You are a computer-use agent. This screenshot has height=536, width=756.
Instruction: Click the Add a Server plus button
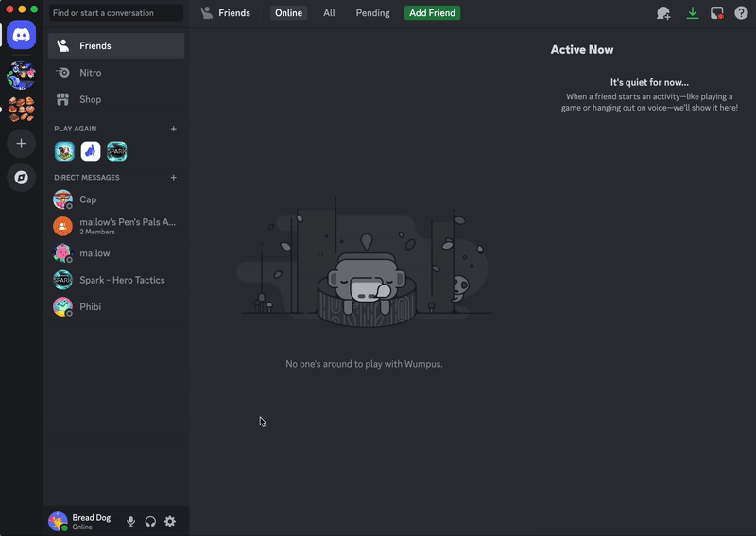tap(21, 144)
